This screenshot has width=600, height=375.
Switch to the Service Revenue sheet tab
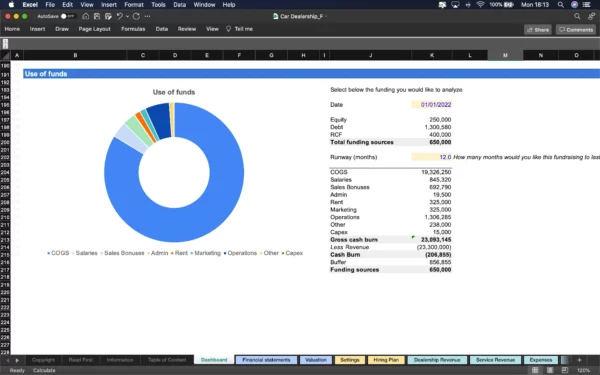(x=495, y=360)
